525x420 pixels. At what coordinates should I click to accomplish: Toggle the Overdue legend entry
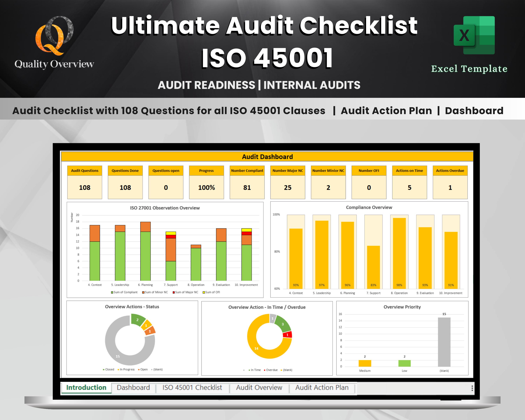pyautogui.click(x=271, y=370)
